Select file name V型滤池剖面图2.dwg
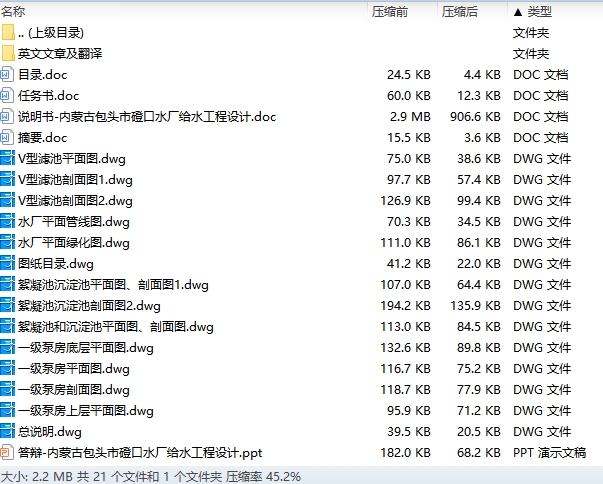This screenshot has width=603, height=484. [75, 201]
